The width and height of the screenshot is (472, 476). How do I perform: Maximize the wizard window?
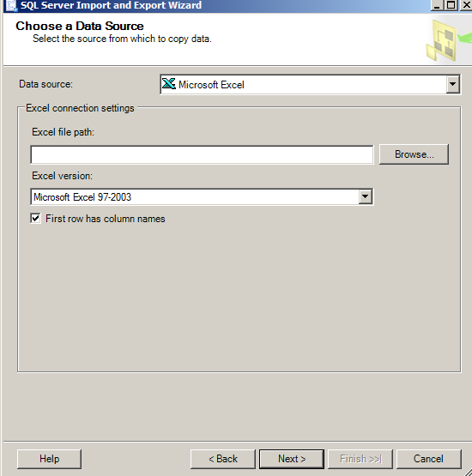(451, 5)
